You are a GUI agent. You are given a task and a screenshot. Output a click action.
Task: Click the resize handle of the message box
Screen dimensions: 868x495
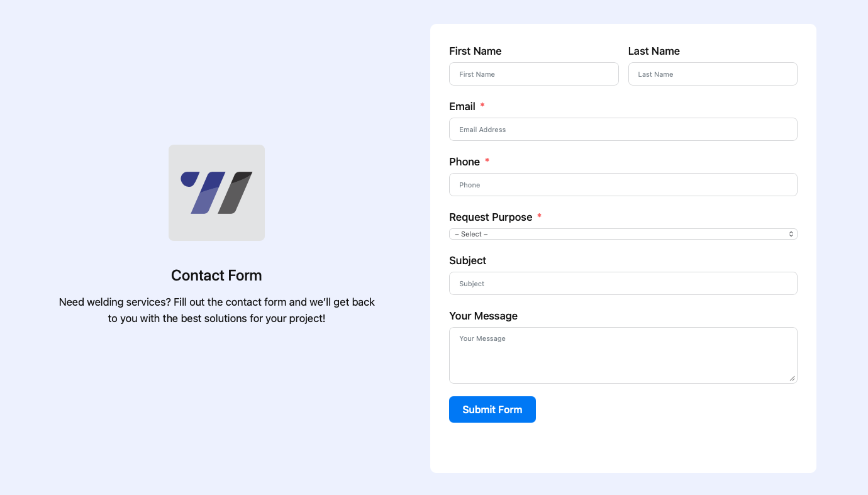792,378
